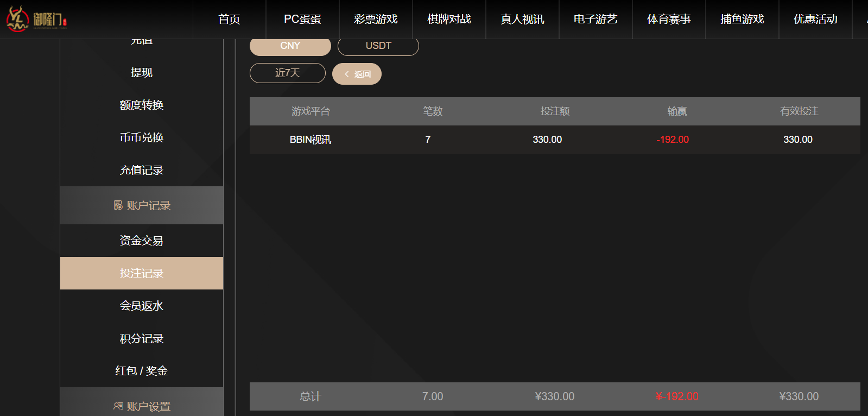Open the 近7天 date range selector
The image size is (868, 416).
pos(288,73)
